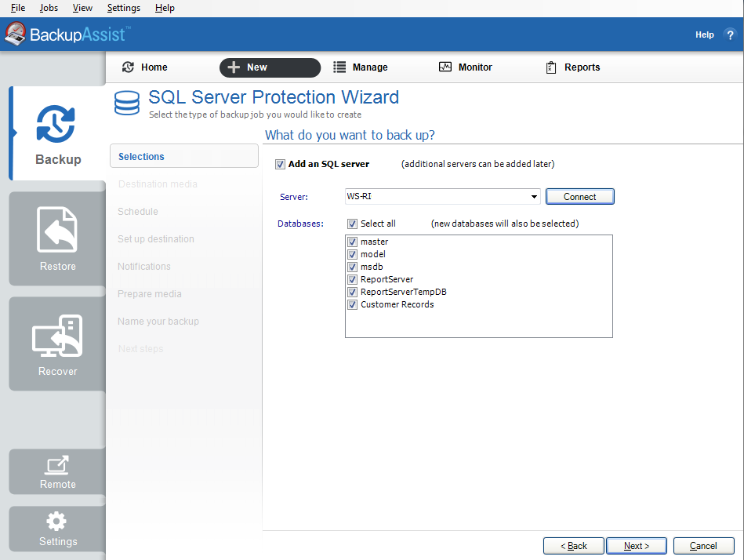744x560 pixels.
Task: Select the Customer Records database name
Action: click(397, 304)
